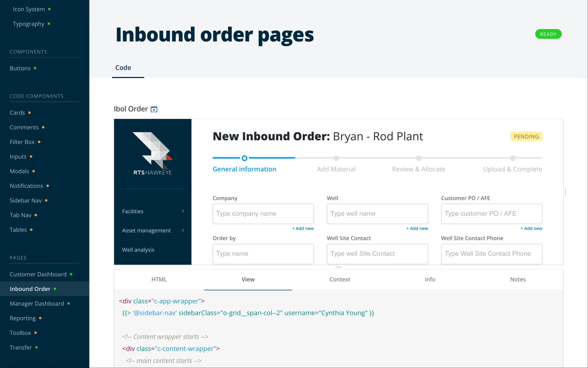The image size is (588, 368).
Task: Open Notifications code component
Action: pos(26,186)
